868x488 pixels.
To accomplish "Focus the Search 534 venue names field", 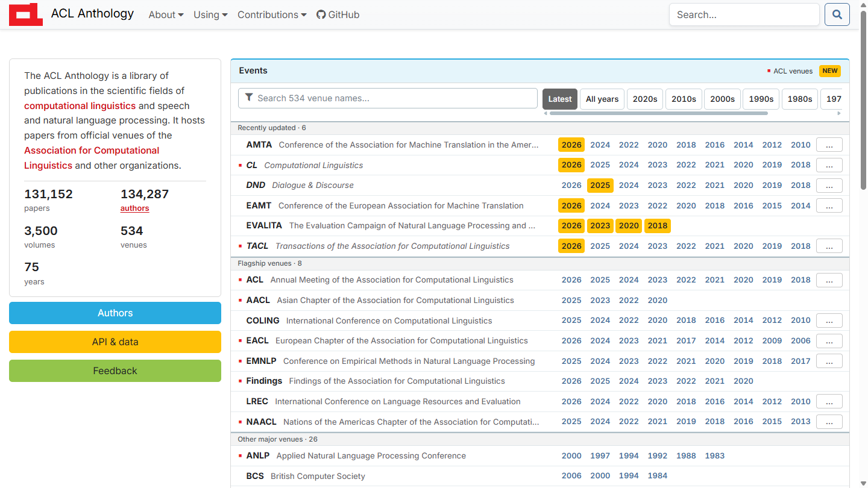I will click(x=388, y=98).
